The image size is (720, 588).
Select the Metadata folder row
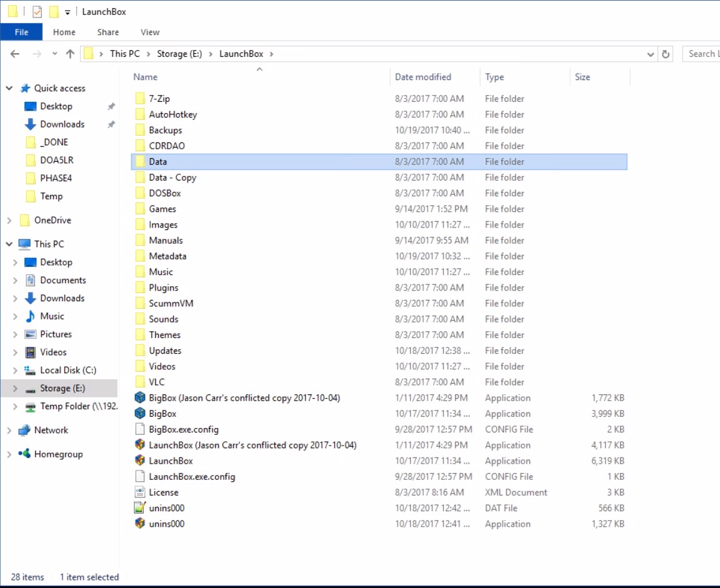[x=379, y=256]
